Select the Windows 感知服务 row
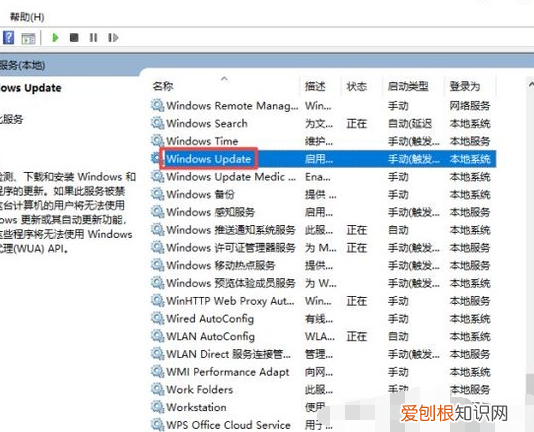This screenshot has height=432, width=534. click(323, 212)
